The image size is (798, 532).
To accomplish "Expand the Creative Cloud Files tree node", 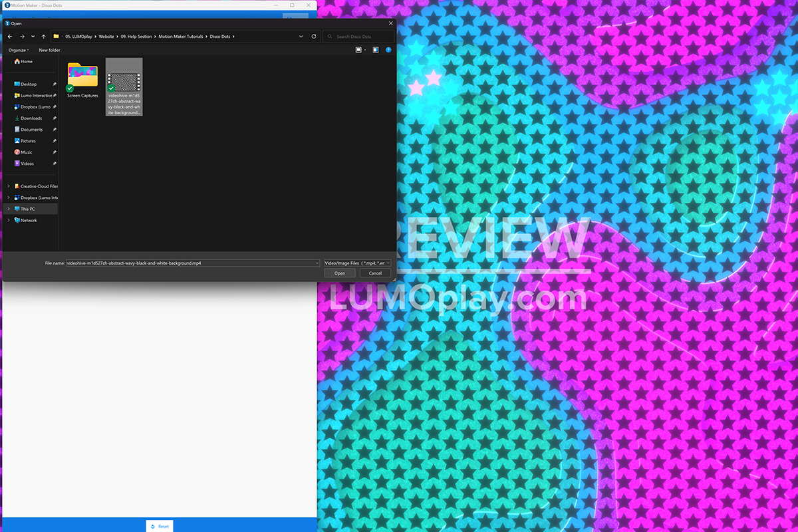I will pyautogui.click(x=8, y=186).
